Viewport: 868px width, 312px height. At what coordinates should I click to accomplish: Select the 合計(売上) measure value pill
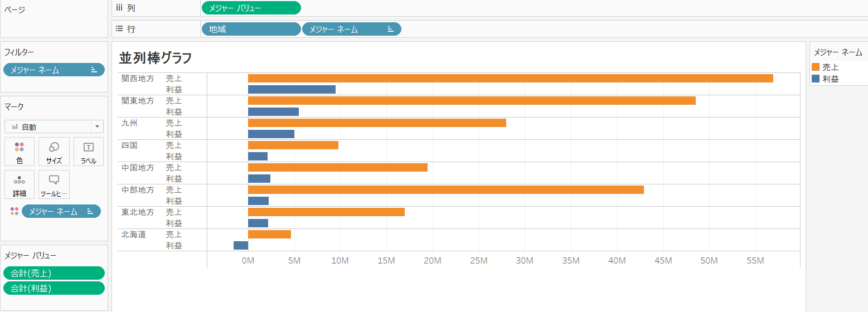(54, 273)
